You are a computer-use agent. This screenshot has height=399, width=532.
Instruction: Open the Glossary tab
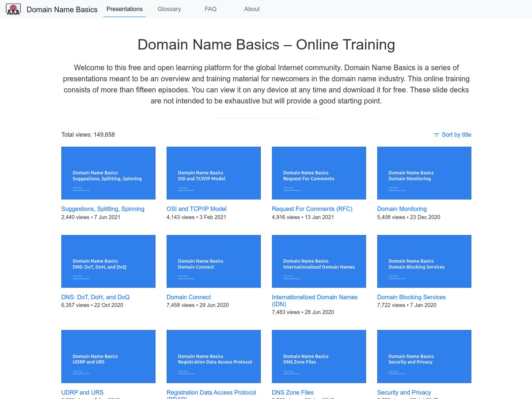[x=169, y=9]
